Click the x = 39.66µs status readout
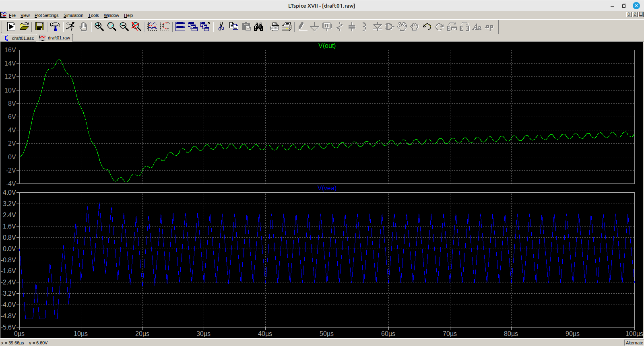The height and width of the screenshot is (346, 644). pos(12,343)
